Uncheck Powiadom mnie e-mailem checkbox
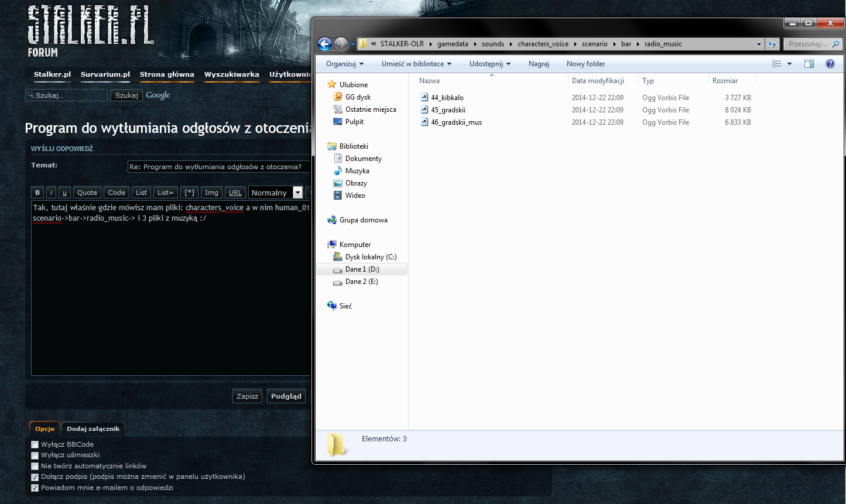This screenshot has height=504, width=846. [x=35, y=488]
